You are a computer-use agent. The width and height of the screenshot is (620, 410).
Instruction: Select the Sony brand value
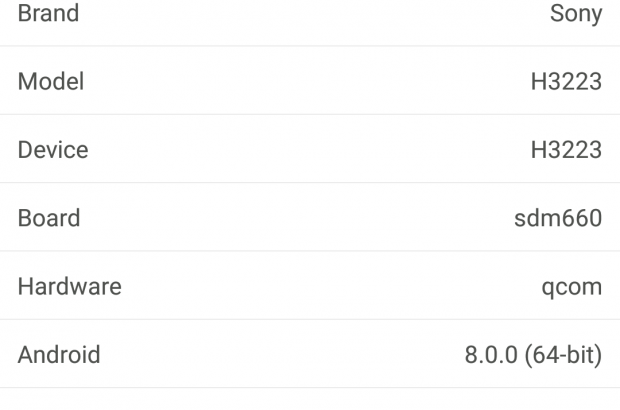coord(576,15)
